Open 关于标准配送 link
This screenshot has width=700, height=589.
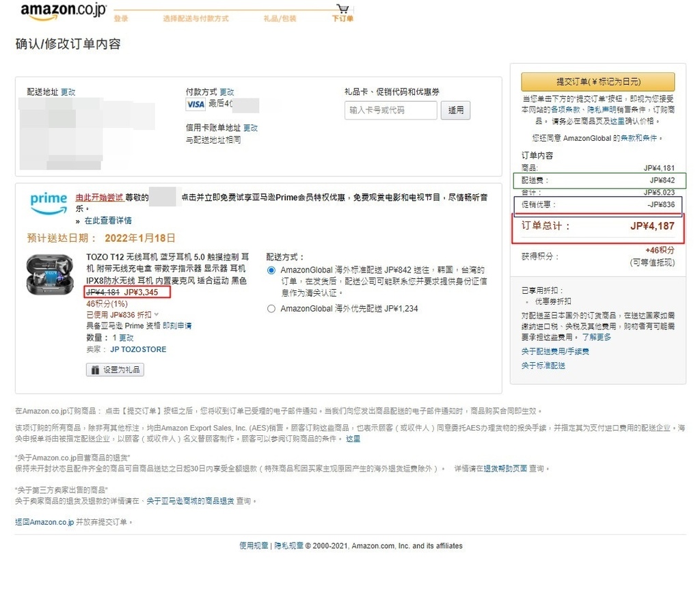coord(543,366)
